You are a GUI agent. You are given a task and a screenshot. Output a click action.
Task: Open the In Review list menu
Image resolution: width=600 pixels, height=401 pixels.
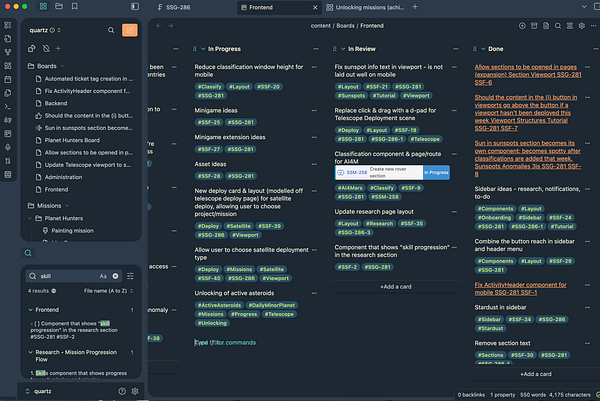(456, 49)
